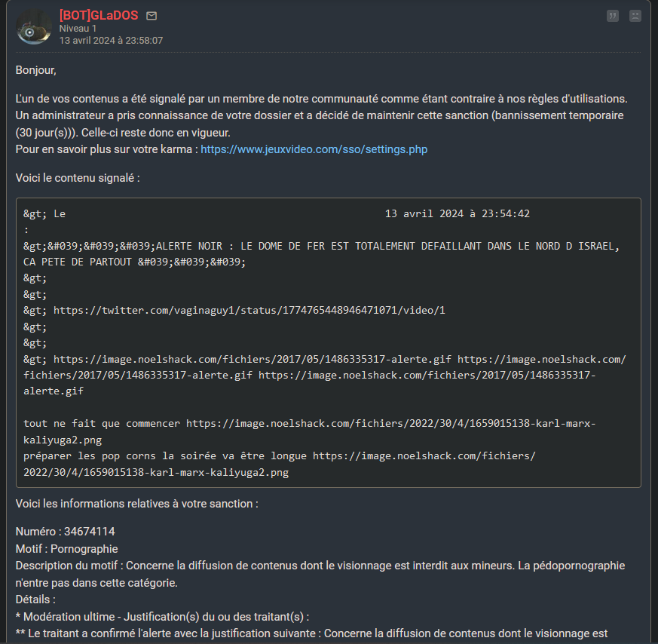Click the quoted timestamp 23:54:42
This screenshot has width=658, height=644.
(457, 213)
